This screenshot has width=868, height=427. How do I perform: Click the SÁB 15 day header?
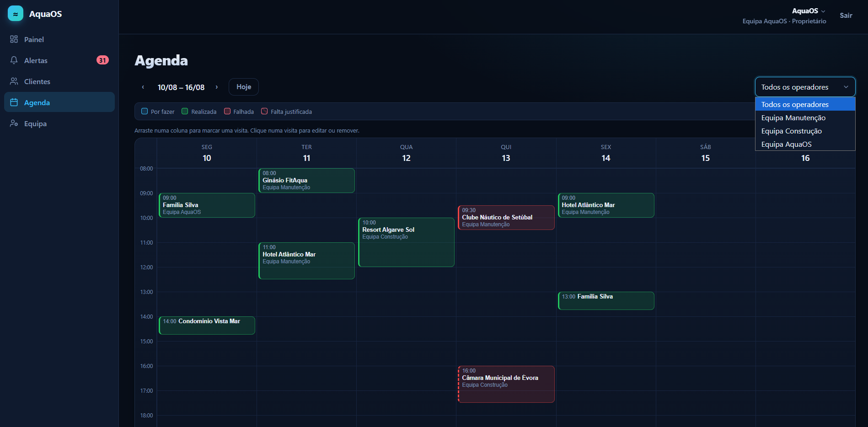pos(706,153)
